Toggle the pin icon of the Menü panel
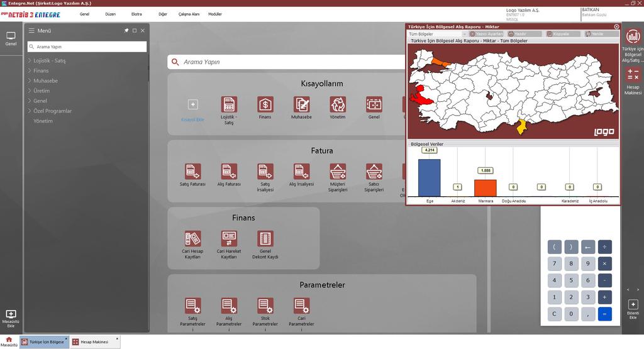 click(x=126, y=31)
